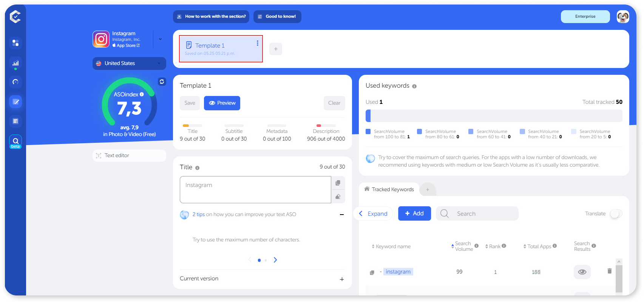Click the used keywords progress bar

pos(494,116)
